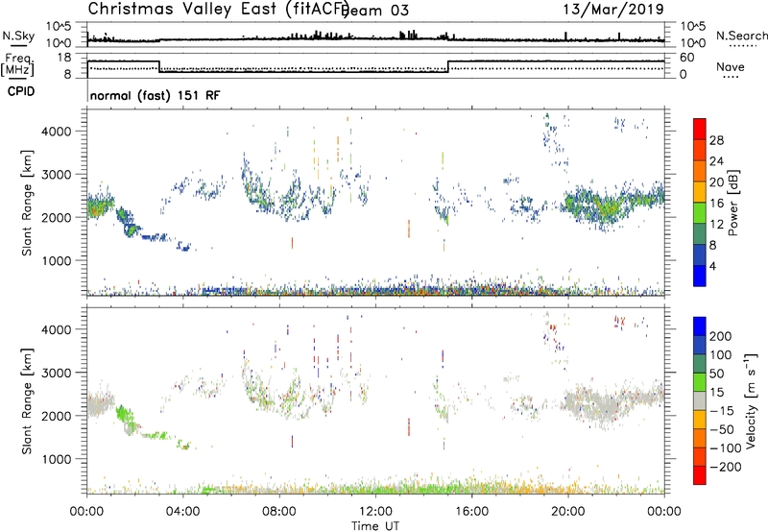Image resolution: width=768 pixels, height=532 pixels.
Task: Click the '200' value on the velocity scale
Action: tap(721, 336)
